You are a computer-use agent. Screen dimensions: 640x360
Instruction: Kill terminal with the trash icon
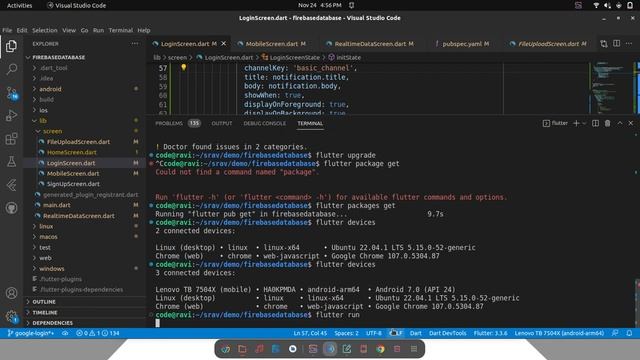click(x=607, y=123)
